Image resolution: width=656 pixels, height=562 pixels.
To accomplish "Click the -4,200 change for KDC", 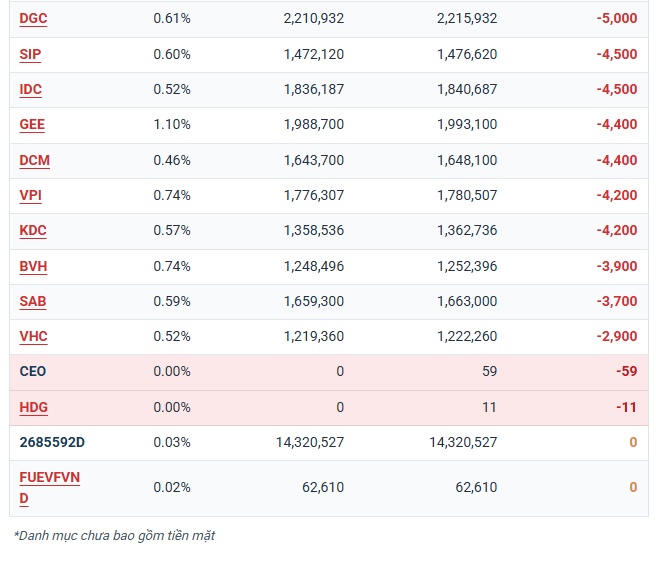I will pos(617,231).
